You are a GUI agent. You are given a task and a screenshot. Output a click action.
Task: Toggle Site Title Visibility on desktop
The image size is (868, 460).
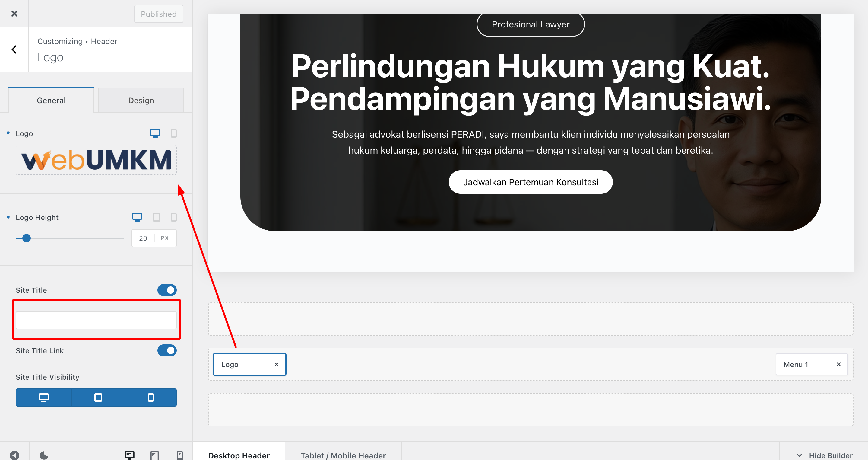(x=43, y=397)
